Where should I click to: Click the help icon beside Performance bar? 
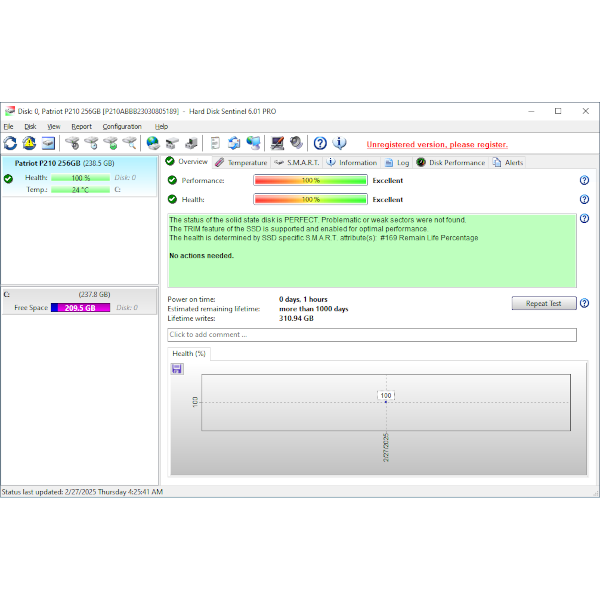[584, 180]
